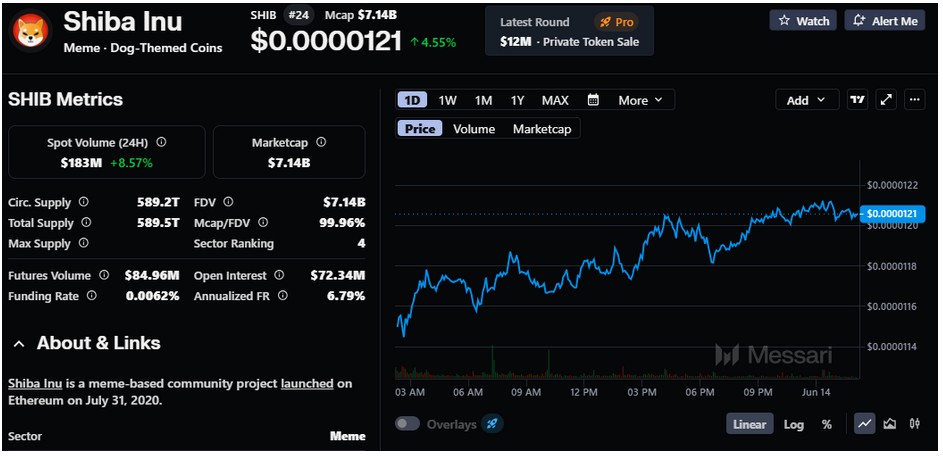
Task: Click the 4.55% price change indicator
Action: pos(433,42)
